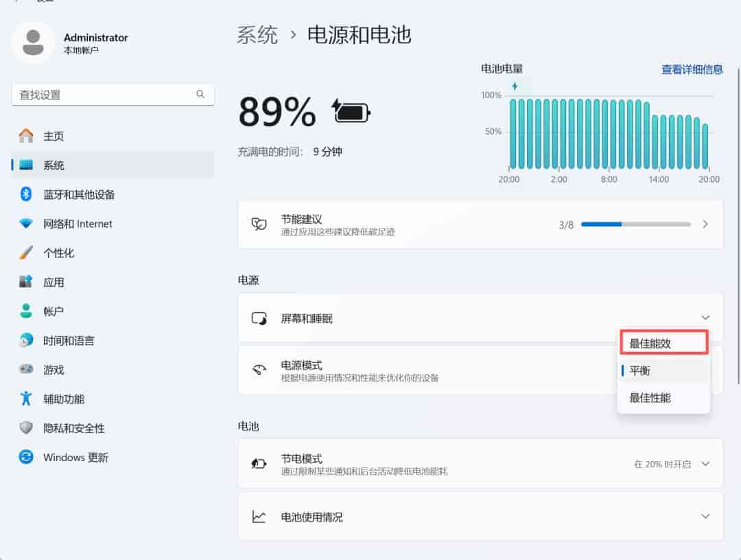Screen dimensions: 741x560
Task: Click the Time and language globe icon
Action: pos(26,340)
